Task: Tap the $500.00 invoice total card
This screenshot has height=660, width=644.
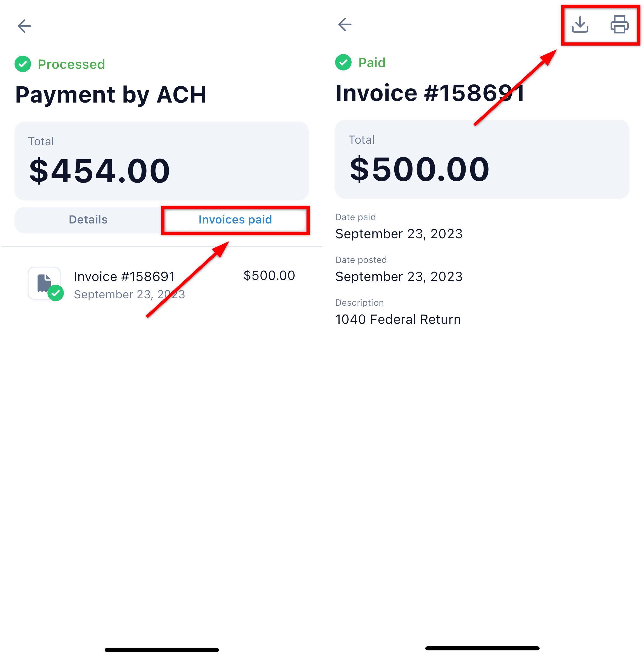Action: click(482, 159)
